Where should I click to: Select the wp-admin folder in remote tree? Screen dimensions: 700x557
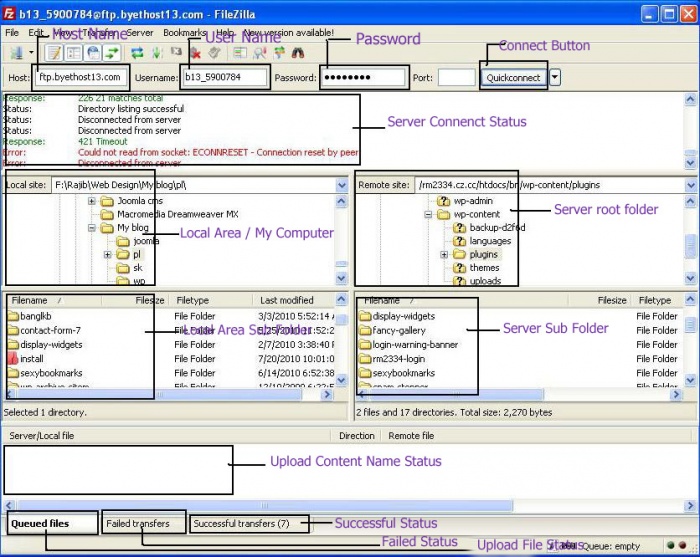click(x=473, y=201)
